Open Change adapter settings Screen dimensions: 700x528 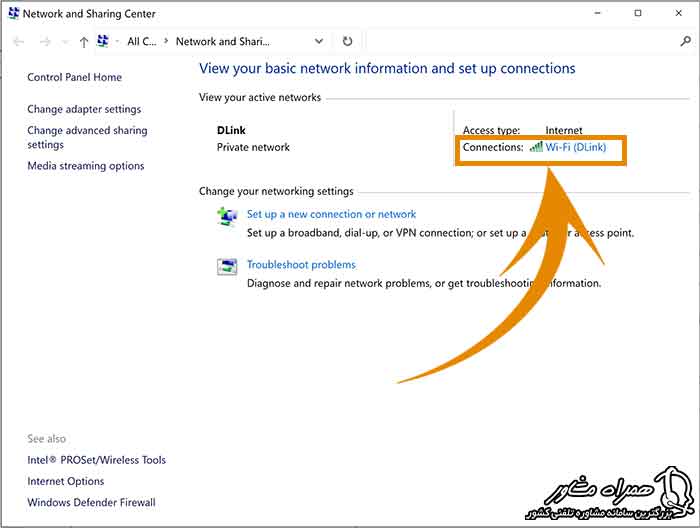[x=84, y=109]
